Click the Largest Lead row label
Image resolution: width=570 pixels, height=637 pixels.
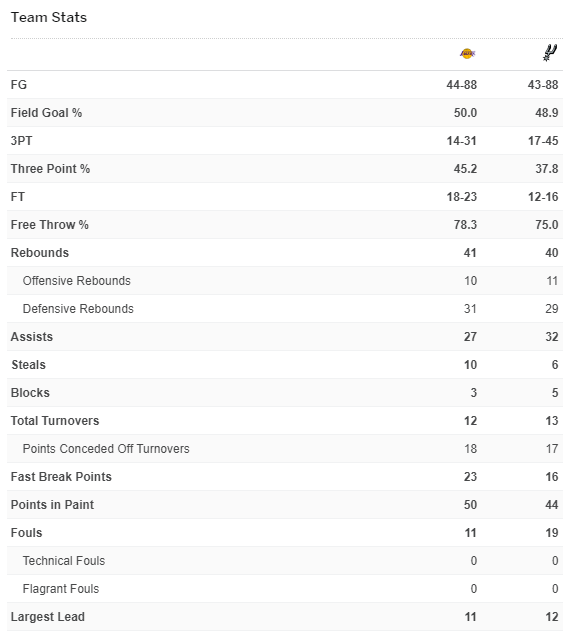tap(48, 617)
